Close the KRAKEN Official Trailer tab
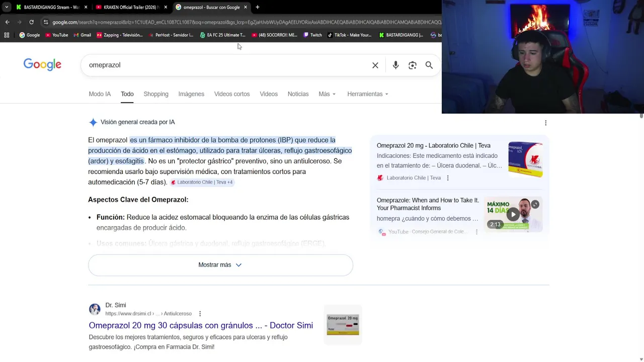Screen dimensions: 644x362 pos(166,7)
